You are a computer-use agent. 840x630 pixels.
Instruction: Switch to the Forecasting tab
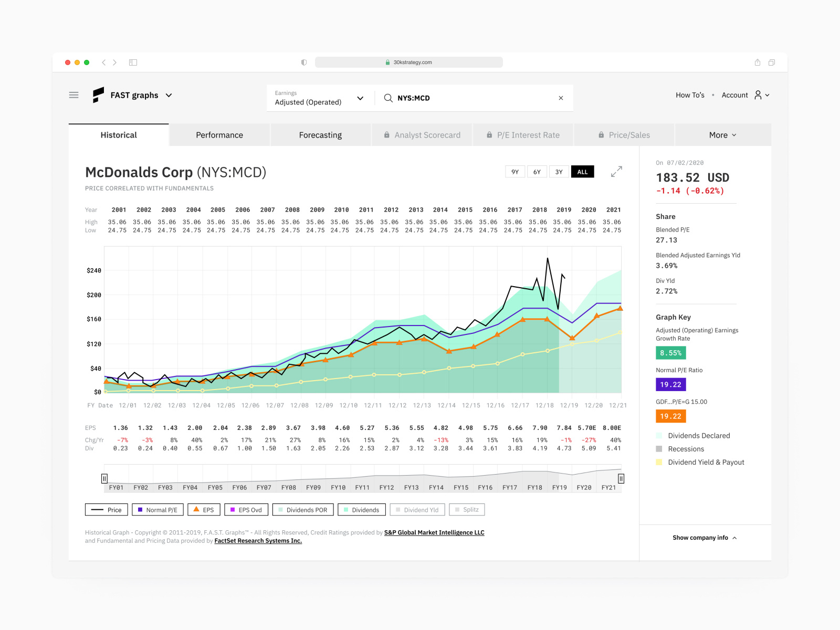[320, 135]
